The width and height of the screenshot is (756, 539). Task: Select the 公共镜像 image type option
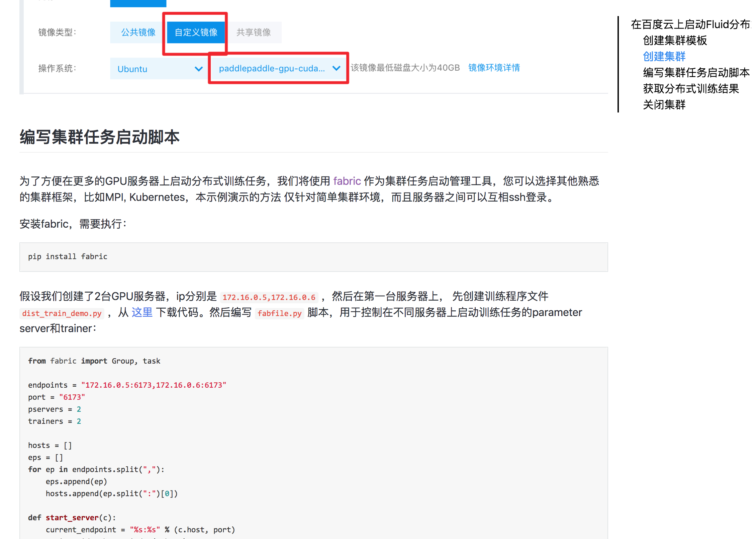tap(138, 32)
